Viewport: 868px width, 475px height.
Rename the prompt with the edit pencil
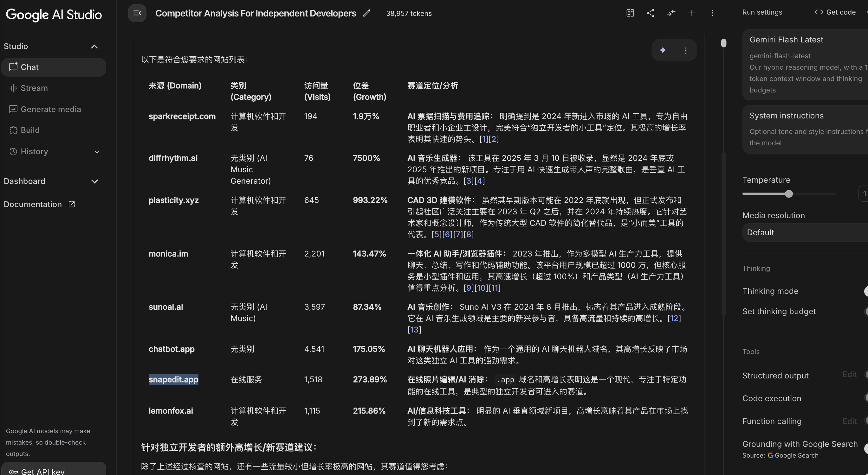coord(366,13)
